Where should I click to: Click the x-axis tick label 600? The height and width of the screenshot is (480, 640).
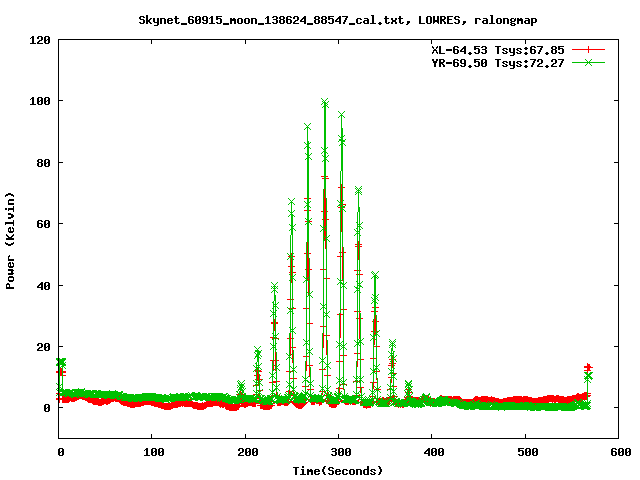(621, 452)
